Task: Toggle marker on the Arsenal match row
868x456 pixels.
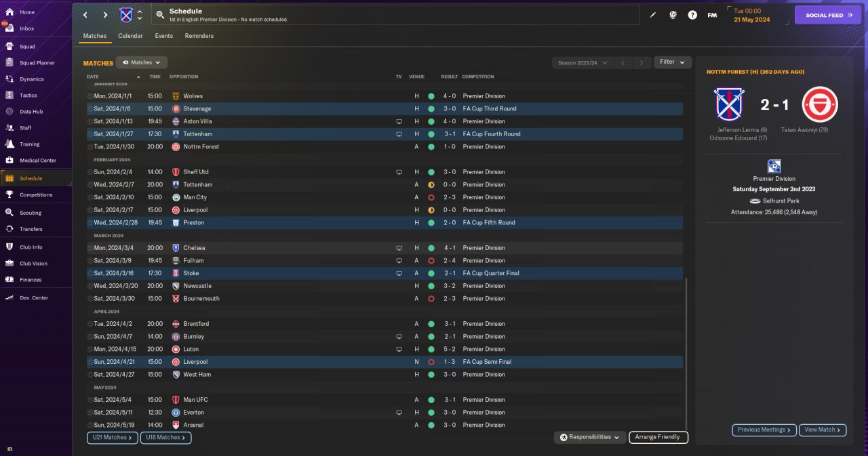Action: coord(90,425)
